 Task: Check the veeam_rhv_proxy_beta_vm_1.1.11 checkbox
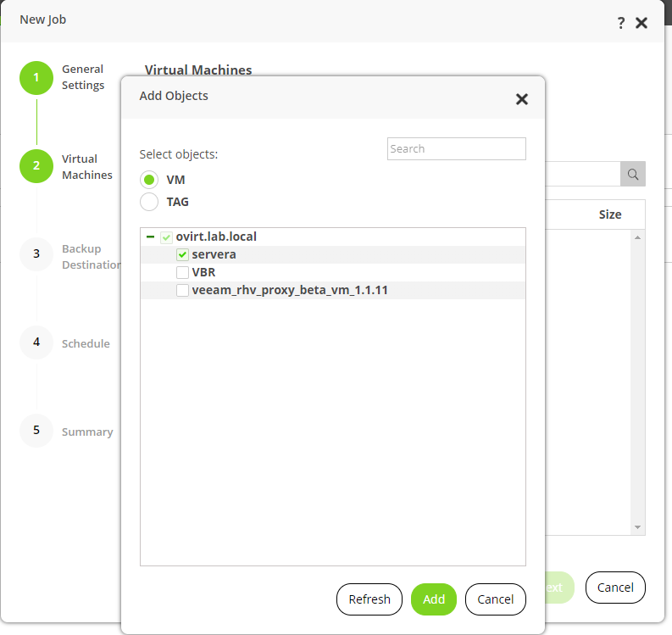tap(182, 290)
